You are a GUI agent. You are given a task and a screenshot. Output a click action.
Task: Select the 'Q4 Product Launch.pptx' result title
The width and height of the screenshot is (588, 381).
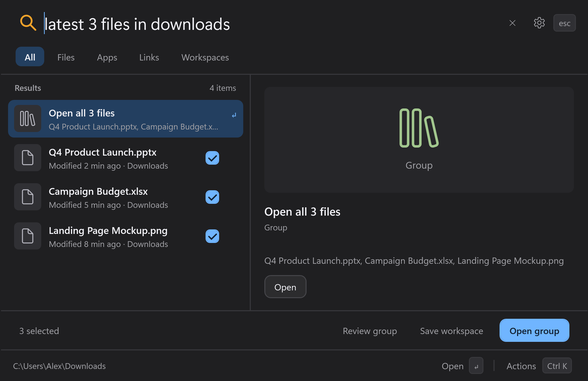103,152
